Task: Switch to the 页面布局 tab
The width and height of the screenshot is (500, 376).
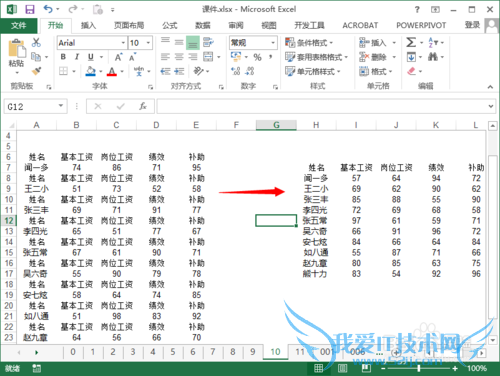Action: [129, 25]
